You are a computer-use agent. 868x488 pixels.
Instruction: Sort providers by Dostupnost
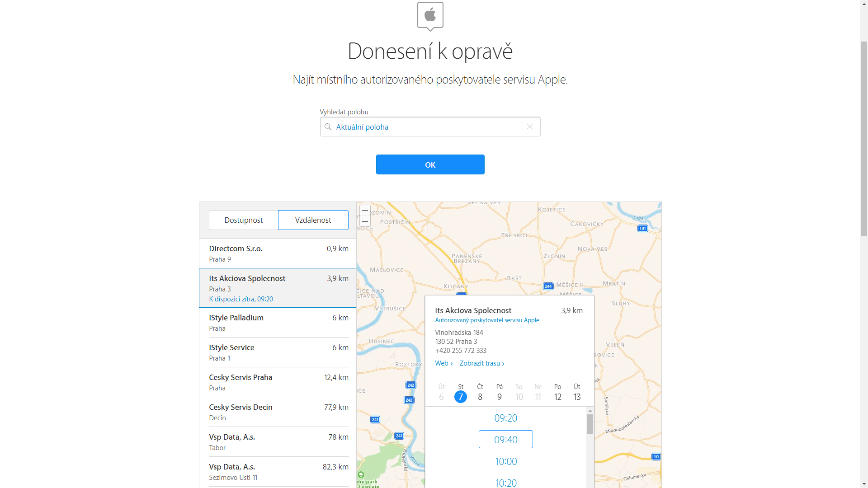point(243,220)
